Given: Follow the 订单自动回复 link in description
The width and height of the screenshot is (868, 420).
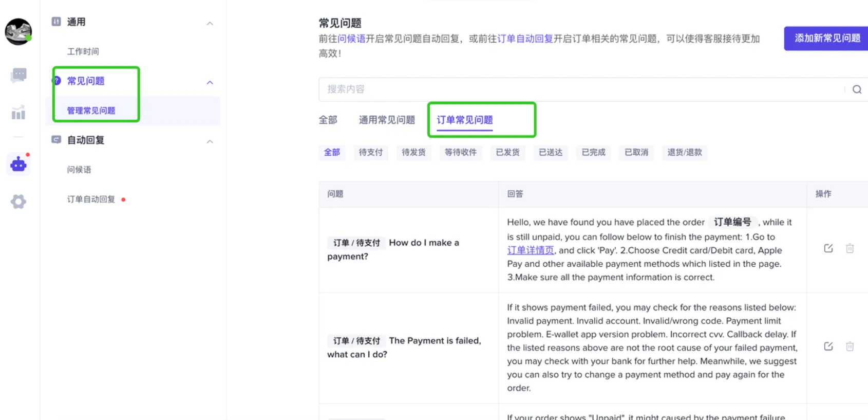Looking at the screenshot, I should (525, 39).
